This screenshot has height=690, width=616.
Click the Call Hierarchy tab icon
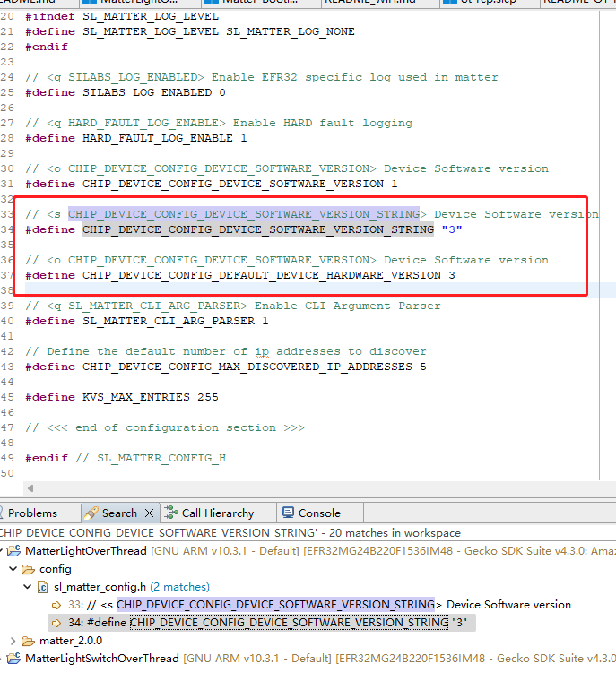[x=170, y=513]
